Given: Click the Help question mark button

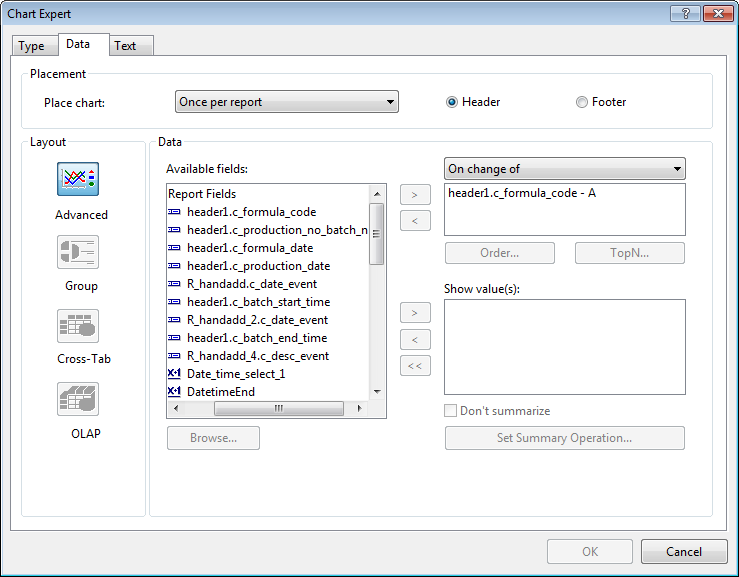Looking at the screenshot, I should coord(684,14).
